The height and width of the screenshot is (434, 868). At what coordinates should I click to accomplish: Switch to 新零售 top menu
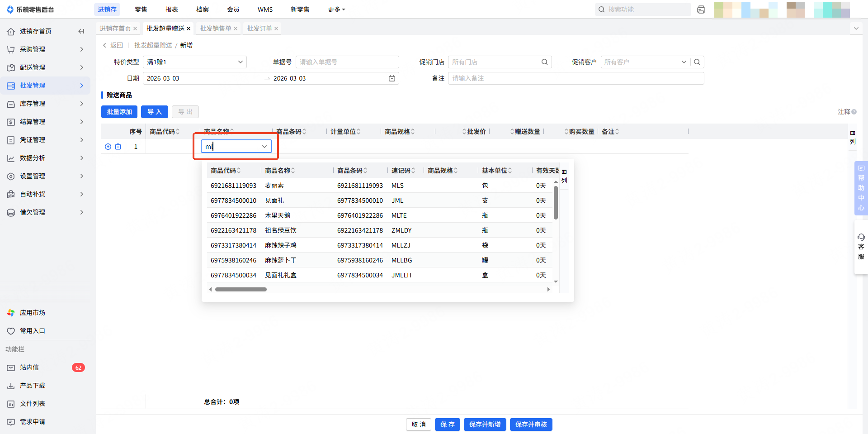point(300,10)
